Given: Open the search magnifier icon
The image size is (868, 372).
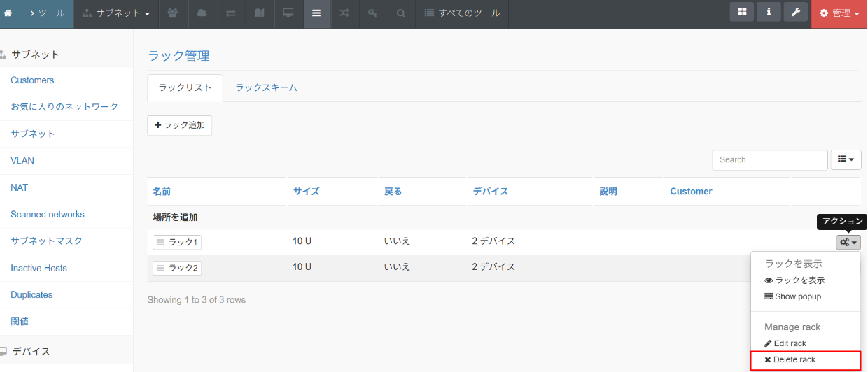Looking at the screenshot, I should click(x=400, y=13).
